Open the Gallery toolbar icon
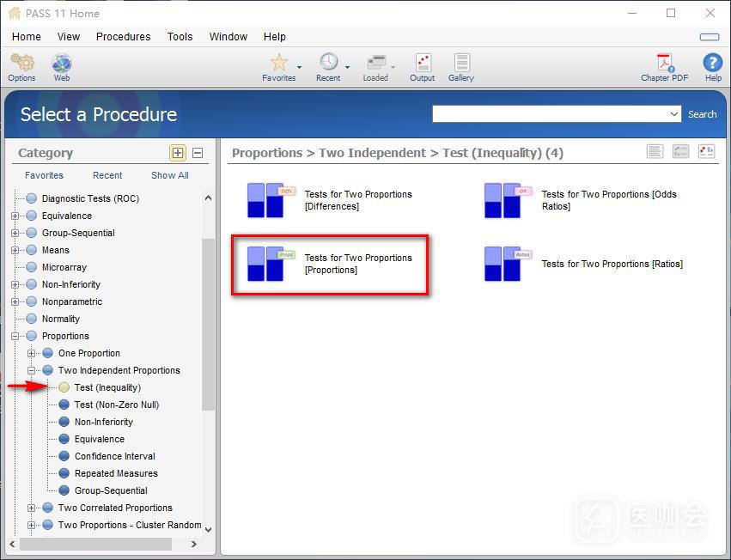This screenshot has width=731, height=560. (x=461, y=64)
